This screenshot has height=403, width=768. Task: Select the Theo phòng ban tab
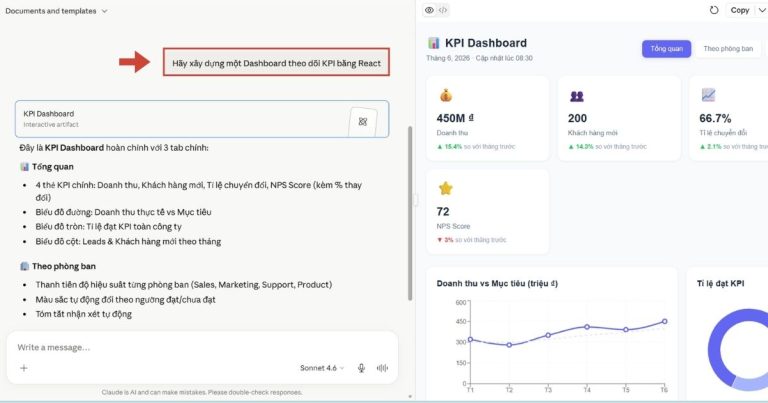(728, 48)
